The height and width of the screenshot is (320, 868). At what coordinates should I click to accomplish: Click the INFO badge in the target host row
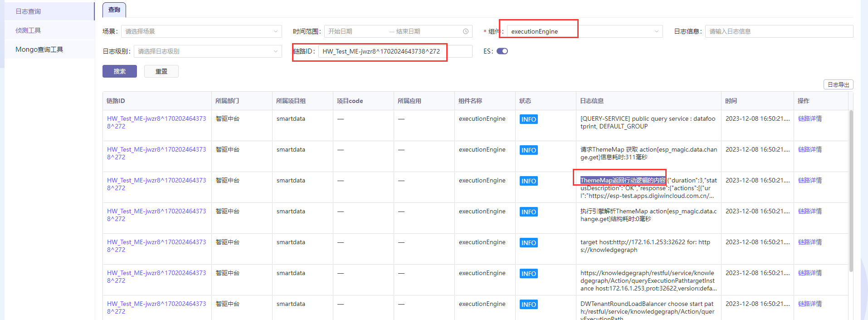(529, 243)
